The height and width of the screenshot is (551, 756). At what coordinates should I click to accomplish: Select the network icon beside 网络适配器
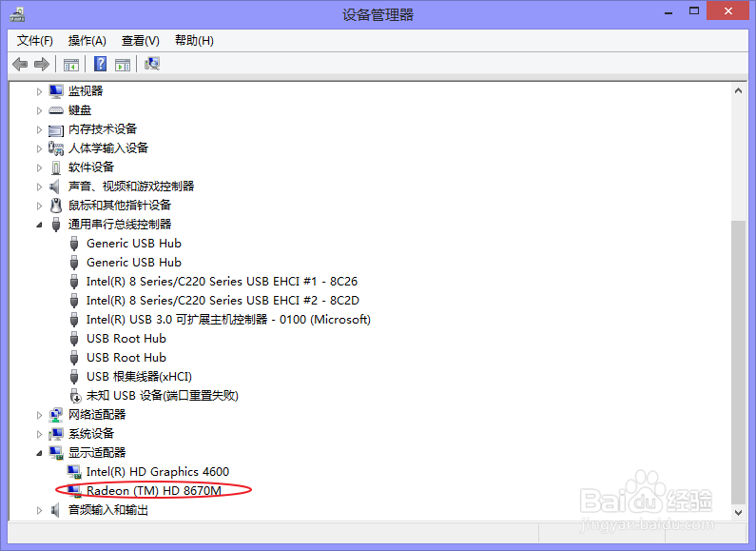coord(56,415)
